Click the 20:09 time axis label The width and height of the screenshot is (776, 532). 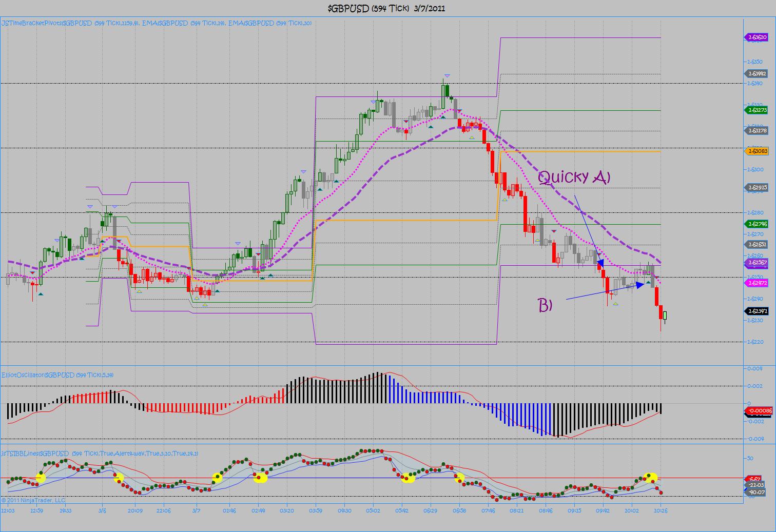pos(134,510)
